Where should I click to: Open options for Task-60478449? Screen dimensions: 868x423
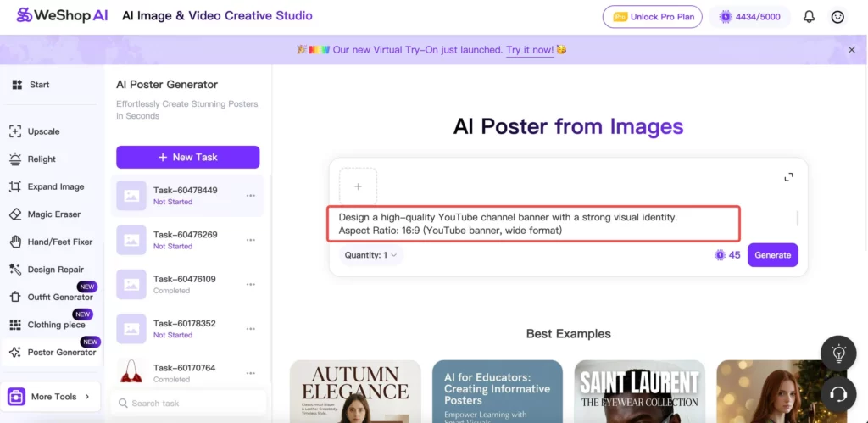click(x=251, y=196)
